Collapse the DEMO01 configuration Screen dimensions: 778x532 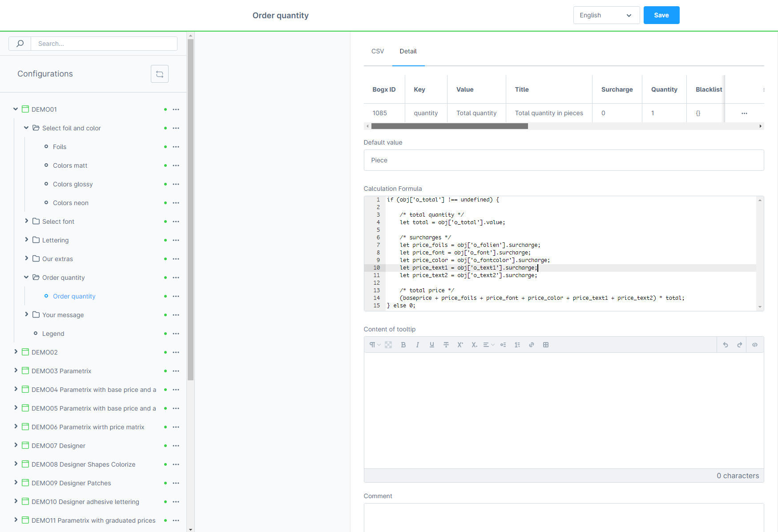click(x=16, y=109)
